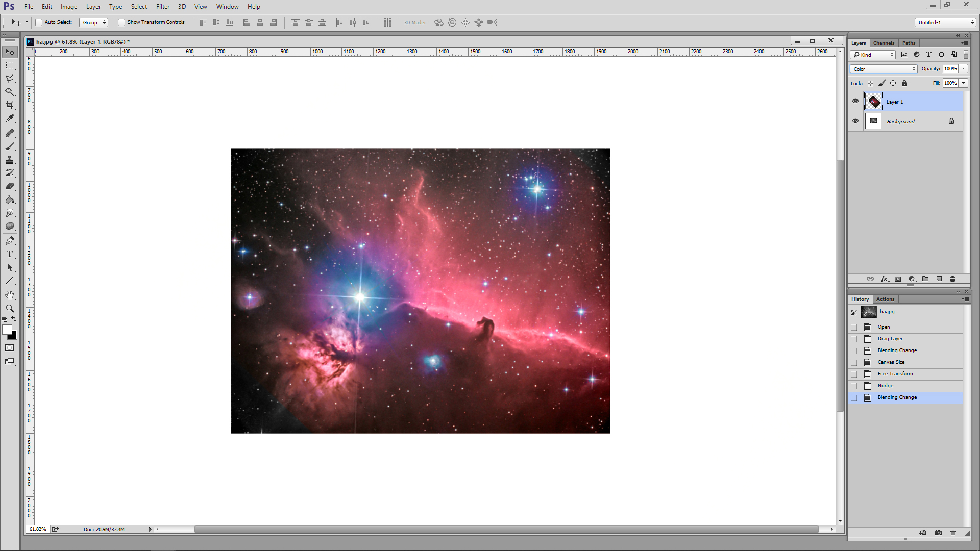The image size is (980, 551).
Task: Select the Eraser tool
Action: (10, 186)
